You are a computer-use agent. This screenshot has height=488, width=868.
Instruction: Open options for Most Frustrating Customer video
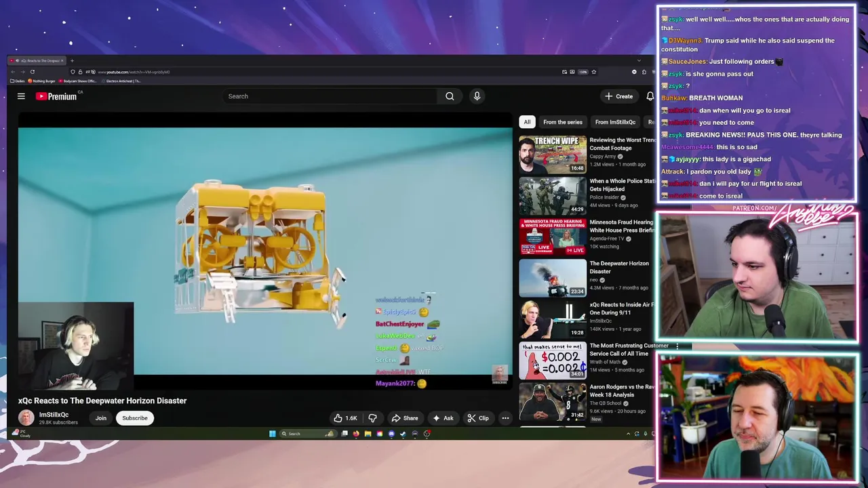tap(677, 346)
